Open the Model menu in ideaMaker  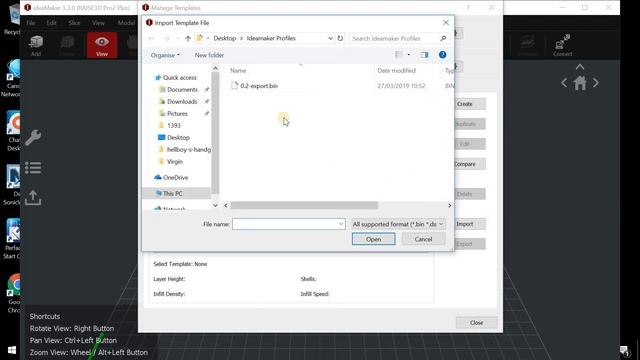126,23
